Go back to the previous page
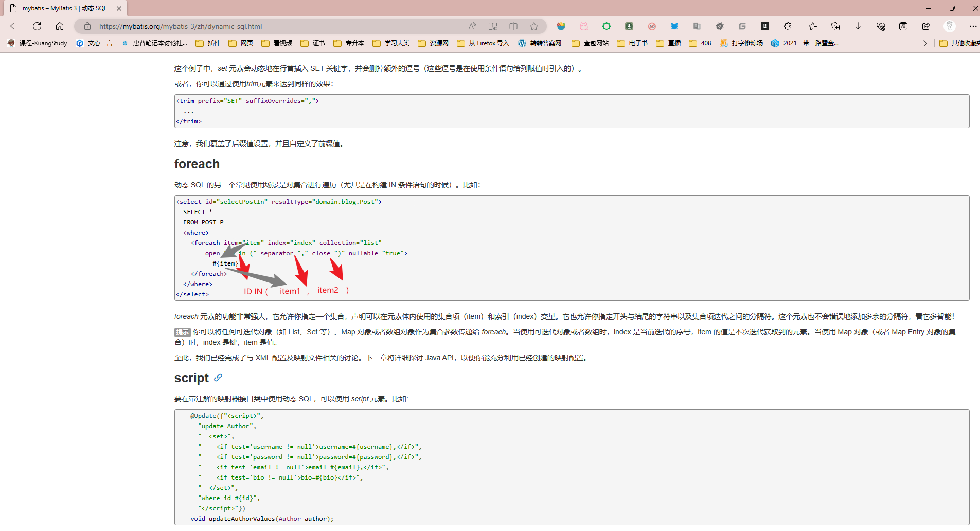The image size is (980, 531). (14, 26)
